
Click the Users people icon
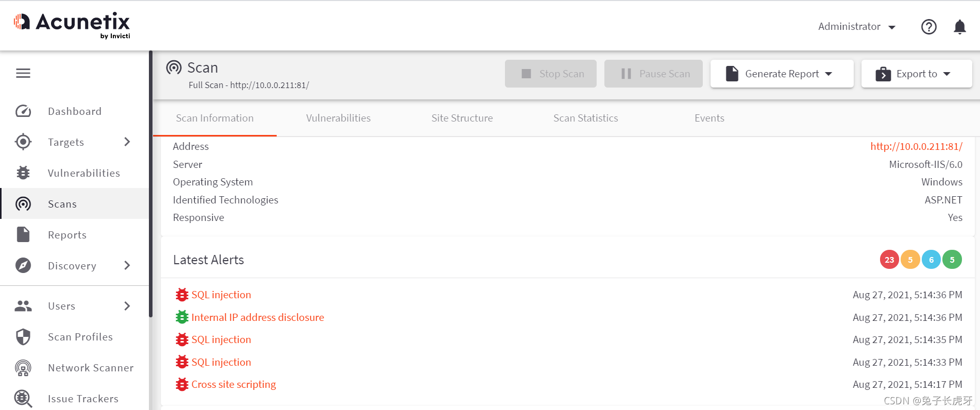(x=23, y=306)
